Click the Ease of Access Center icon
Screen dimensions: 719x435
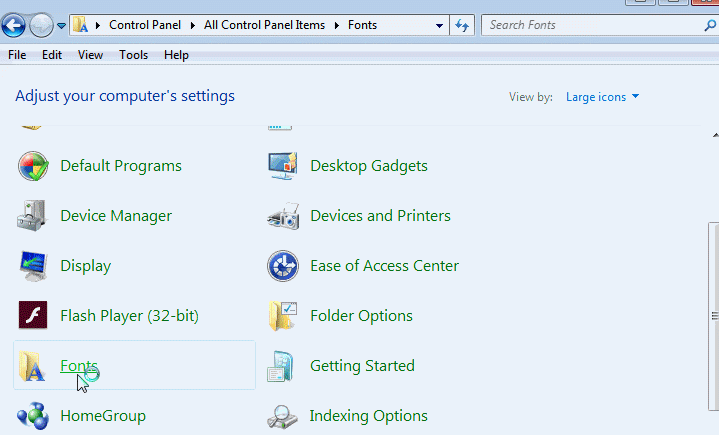(283, 266)
